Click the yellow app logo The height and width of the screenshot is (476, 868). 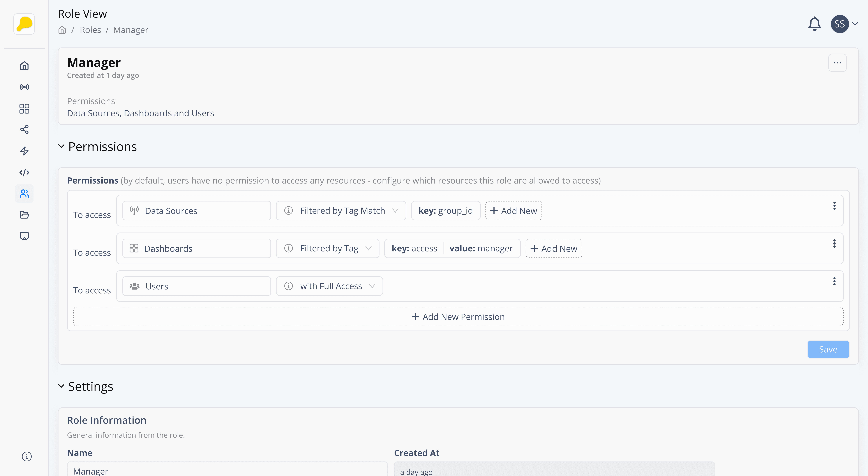click(24, 24)
